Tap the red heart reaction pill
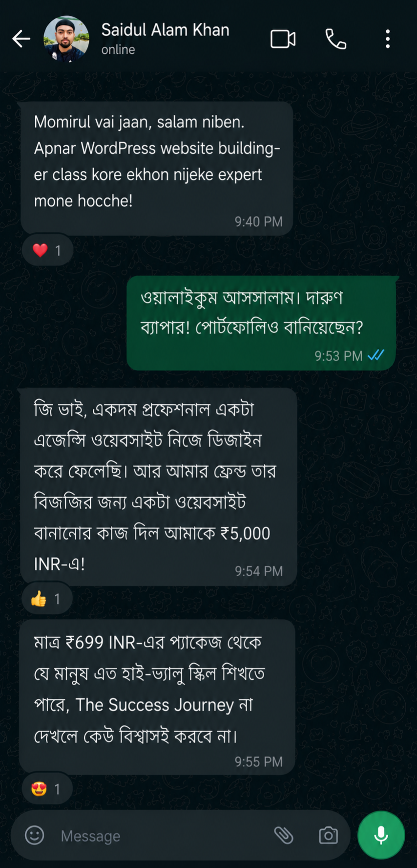This screenshot has width=417, height=868. (x=47, y=250)
